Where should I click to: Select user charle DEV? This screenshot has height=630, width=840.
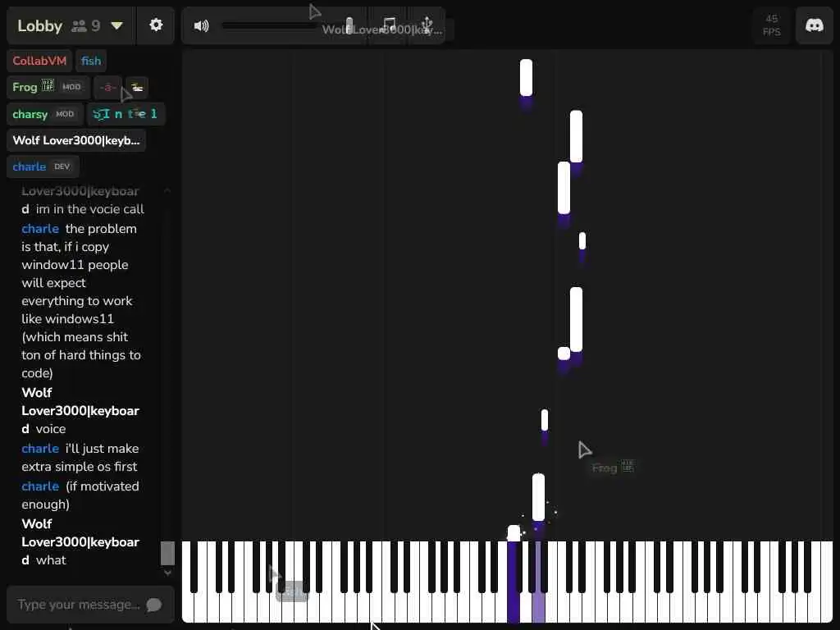(43, 167)
